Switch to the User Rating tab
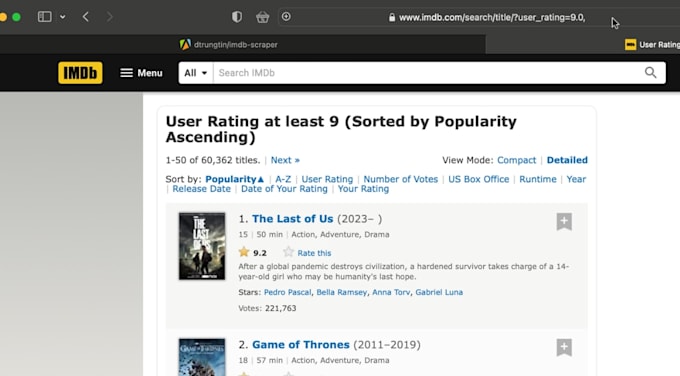 click(x=652, y=45)
